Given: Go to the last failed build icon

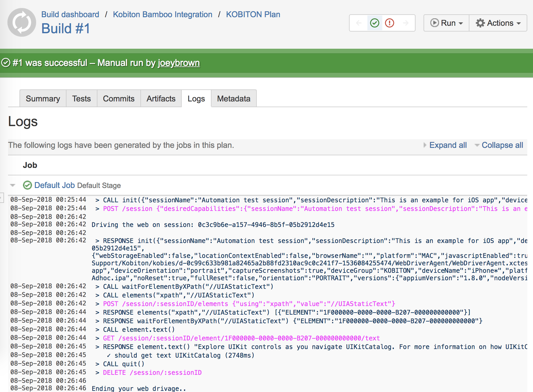Looking at the screenshot, I should tap(389, 23).
